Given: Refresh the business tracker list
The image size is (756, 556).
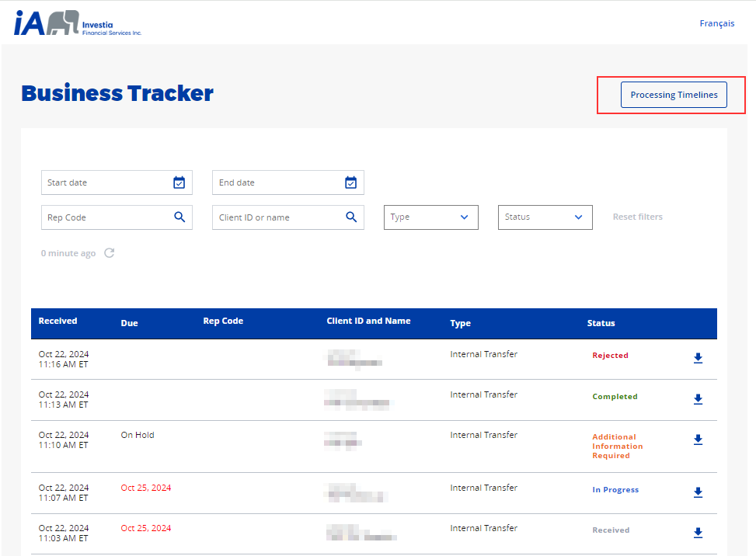Looking at the screenshot, I should [110, 252].
